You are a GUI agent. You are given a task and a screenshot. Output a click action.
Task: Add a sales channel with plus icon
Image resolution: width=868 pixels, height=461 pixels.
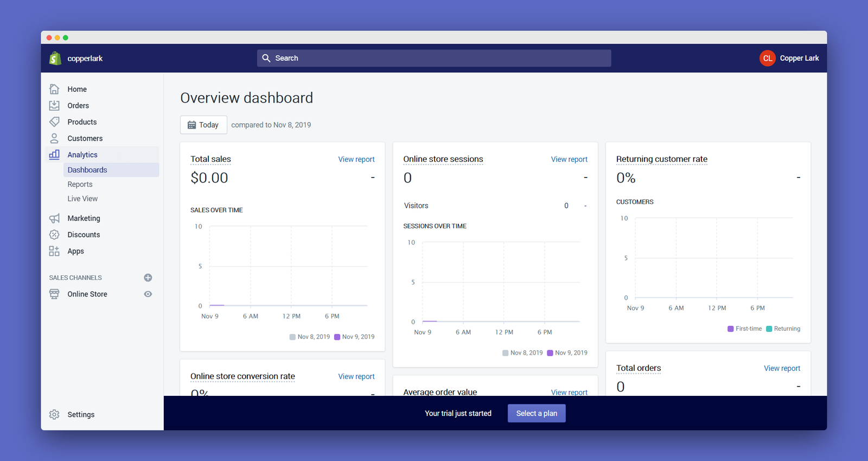click(148, 277)
